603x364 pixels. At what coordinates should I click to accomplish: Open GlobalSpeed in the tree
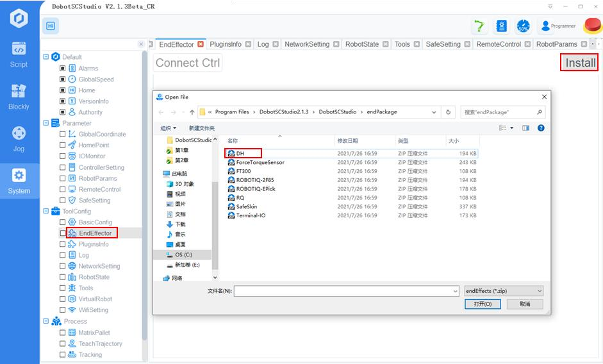[96, 79]
